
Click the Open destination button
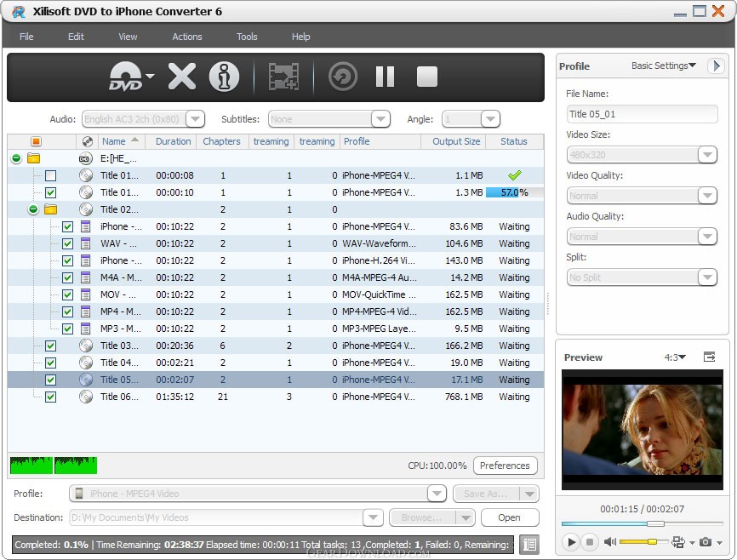(x=509, y=517)
